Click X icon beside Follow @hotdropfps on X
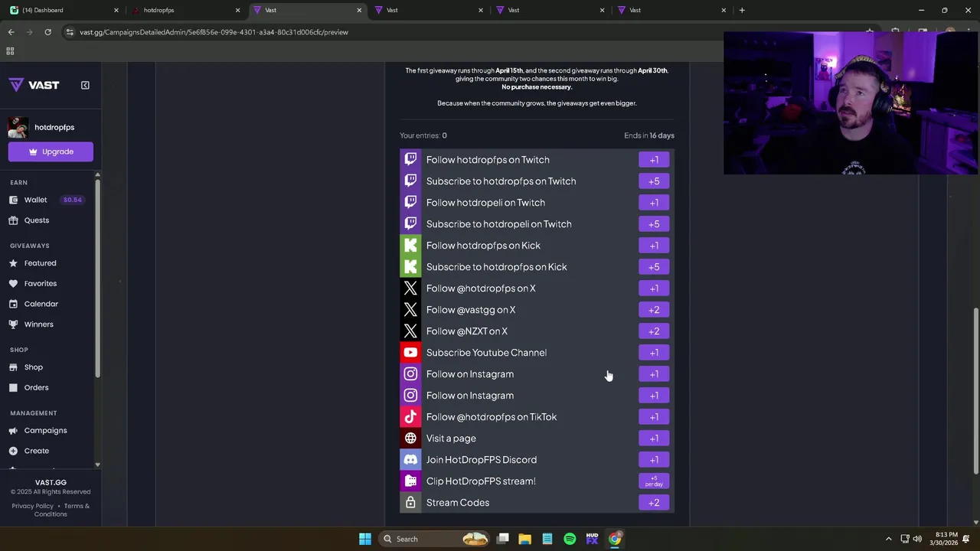Image resolution: width=980 pixels, height=551 pixels. coord(410,289)
